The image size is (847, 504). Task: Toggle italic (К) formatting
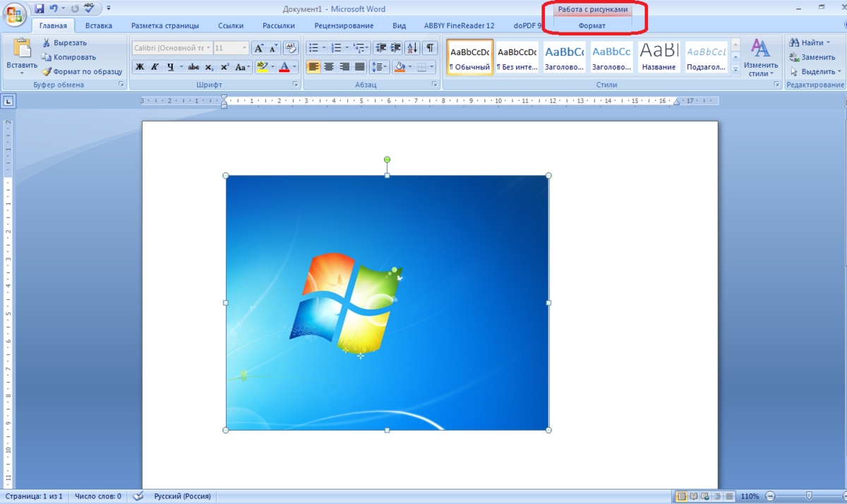(x=154, y=67)
